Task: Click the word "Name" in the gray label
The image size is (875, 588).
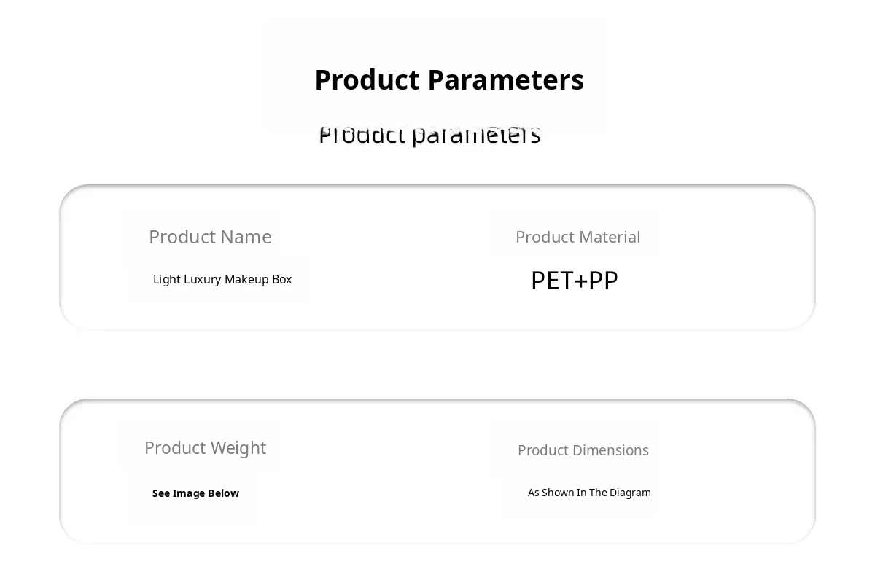Action: [x=246, y=237]
